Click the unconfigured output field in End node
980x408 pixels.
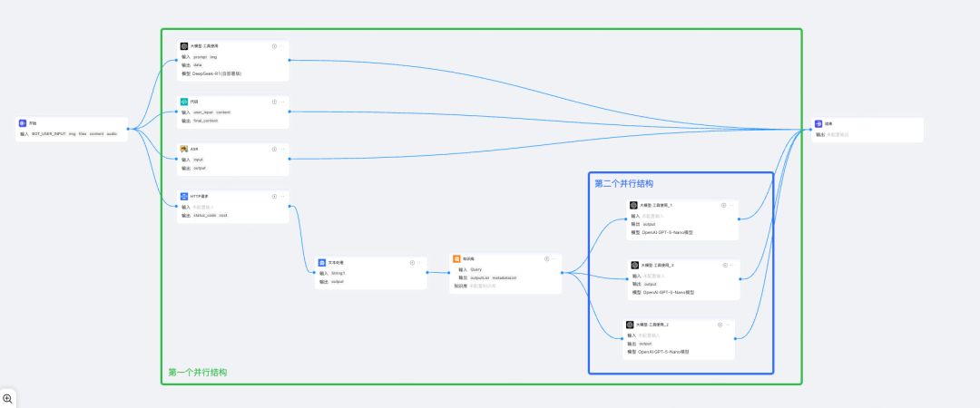click(x=839, y=134)
